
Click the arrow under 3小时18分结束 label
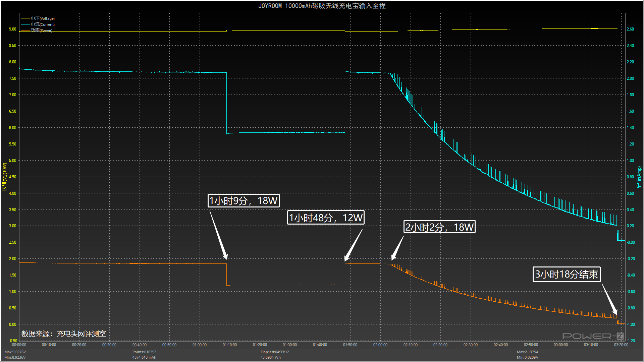(x=609, y=299)
